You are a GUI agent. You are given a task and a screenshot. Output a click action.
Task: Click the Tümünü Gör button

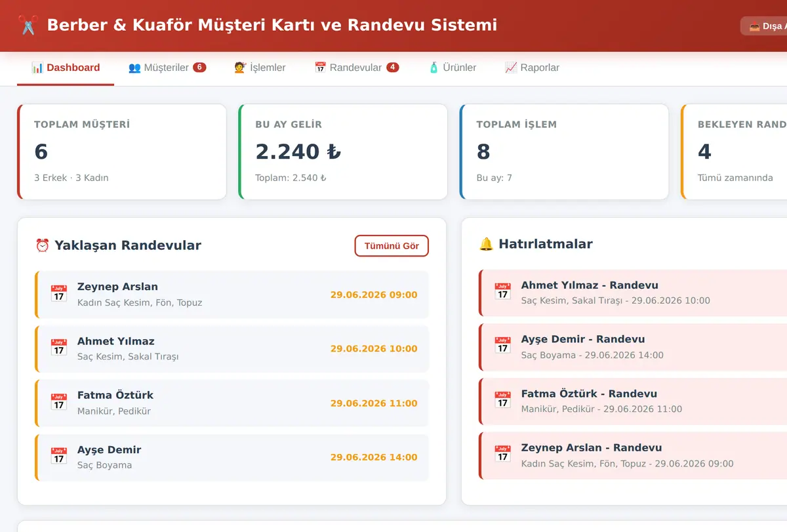[392, 246]
